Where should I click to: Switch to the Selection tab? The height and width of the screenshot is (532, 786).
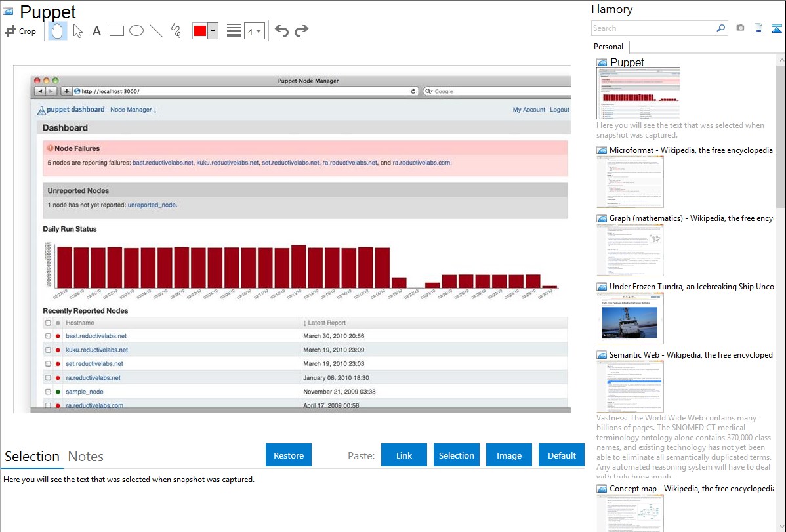coord(32,457)
